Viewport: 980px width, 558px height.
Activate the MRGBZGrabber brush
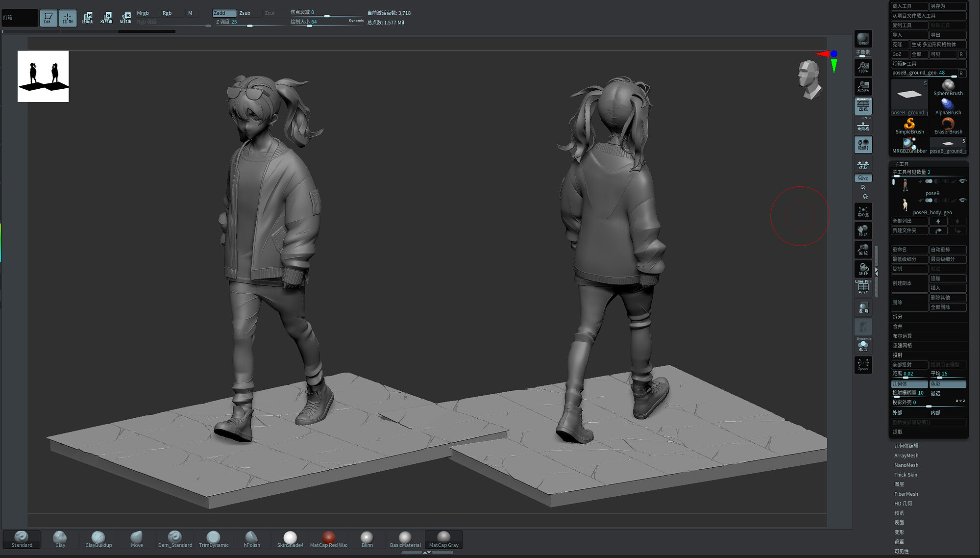909,144
